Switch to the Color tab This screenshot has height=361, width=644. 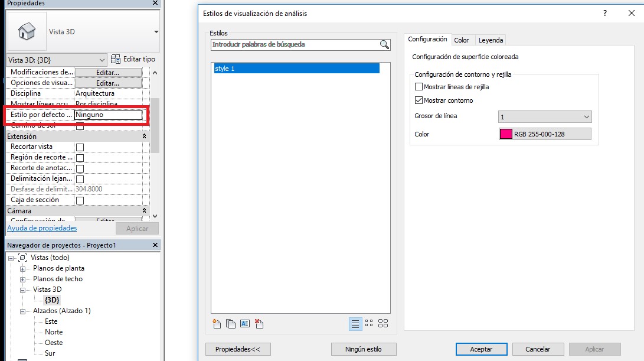coord(462,40)
